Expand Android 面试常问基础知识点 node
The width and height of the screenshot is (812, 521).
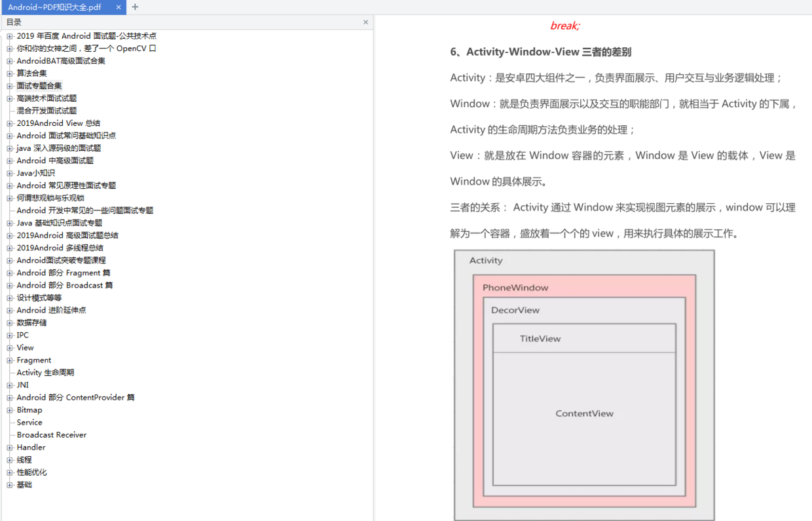(x=10, y=136)
